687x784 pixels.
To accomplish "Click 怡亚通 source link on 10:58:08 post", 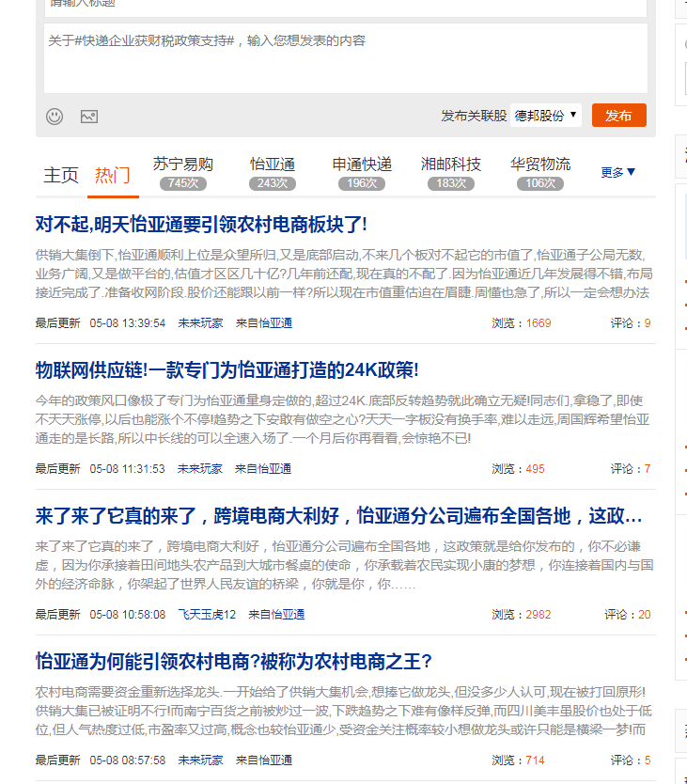I will click(288, 615).
